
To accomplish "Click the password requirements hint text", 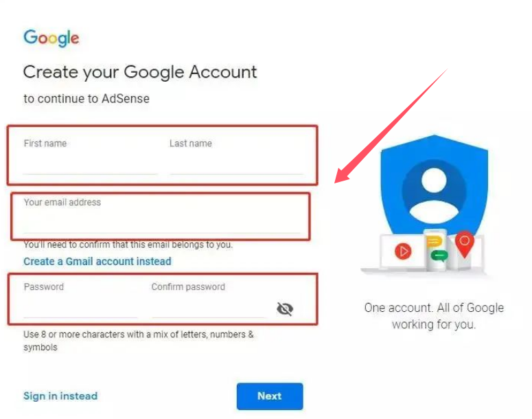I will tap(139, 341).
